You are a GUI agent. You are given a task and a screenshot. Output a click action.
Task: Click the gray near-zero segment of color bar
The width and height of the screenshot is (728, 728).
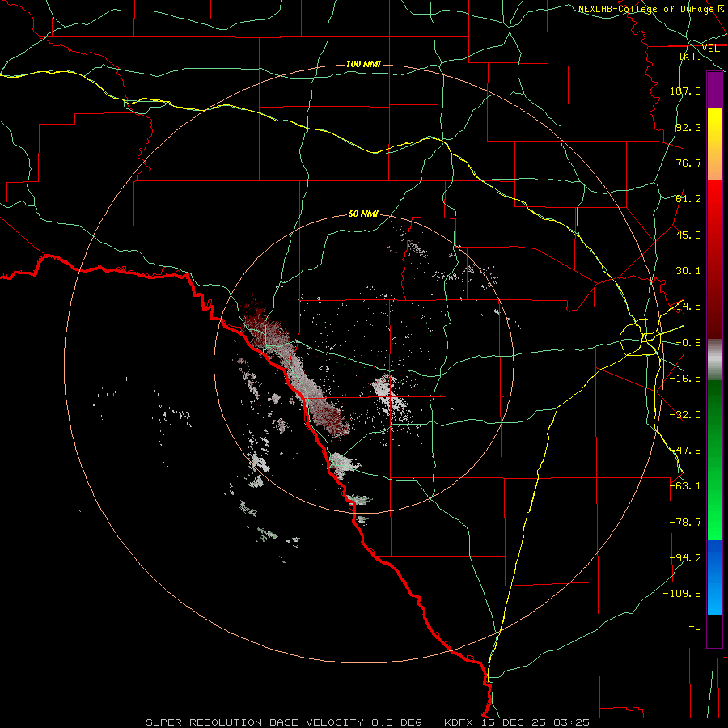click(x=714, y=360)
